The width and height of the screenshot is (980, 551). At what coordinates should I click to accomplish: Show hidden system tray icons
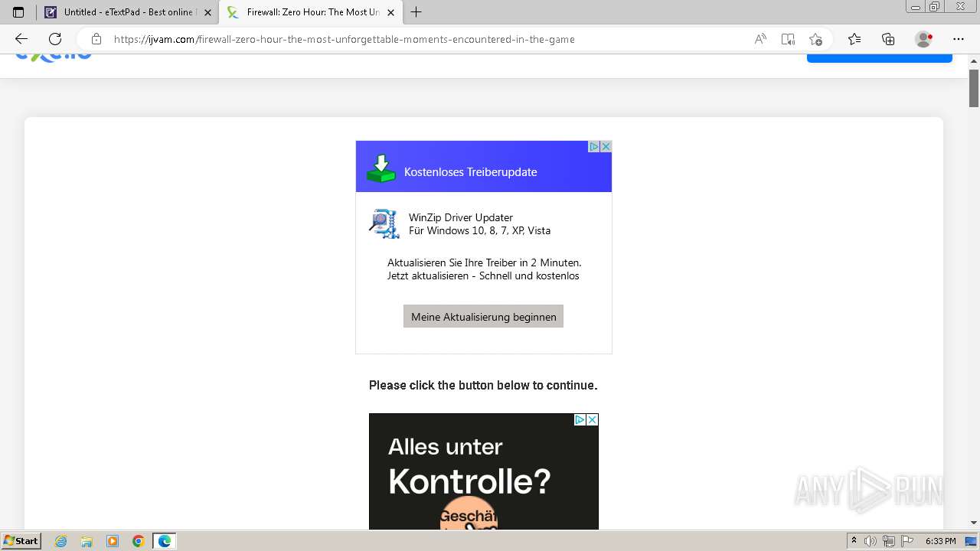pos(854,541)
